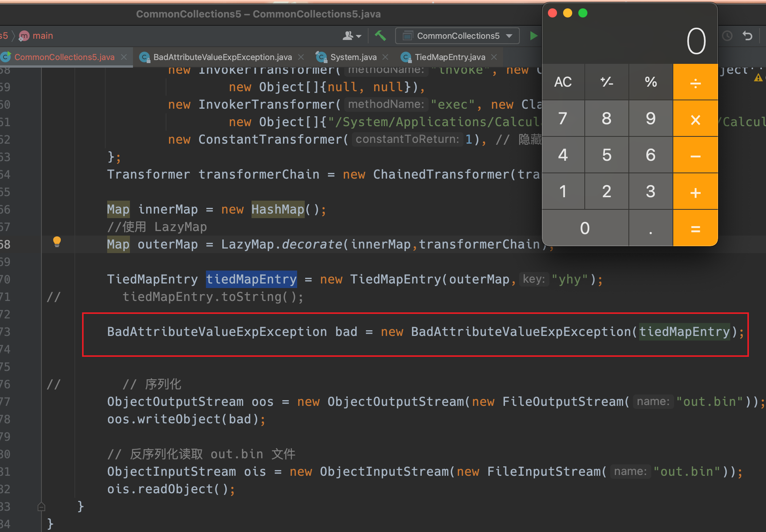Click the Build project hammer icon
The width and height of the screenshot is (766, 532).
[x=380, y=36]
